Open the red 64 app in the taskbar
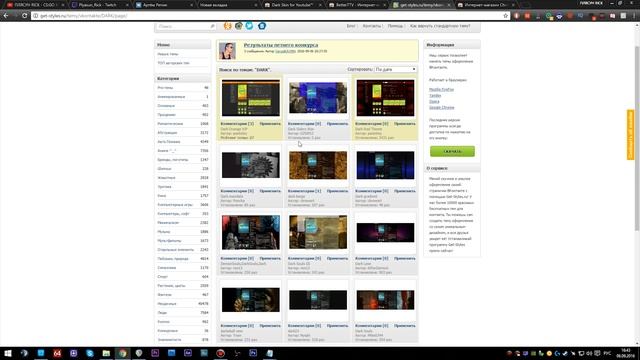640x360 pixels. [57, 353]
